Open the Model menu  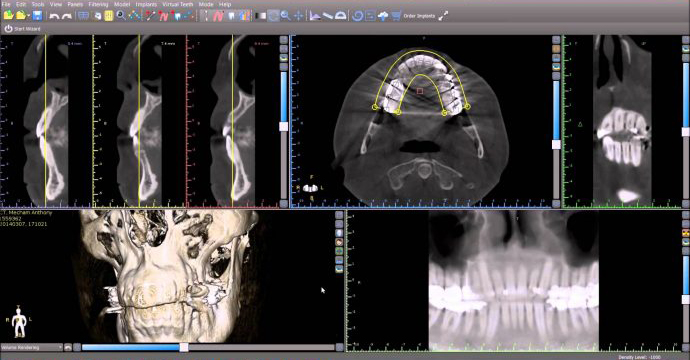[x=122, y=4]
